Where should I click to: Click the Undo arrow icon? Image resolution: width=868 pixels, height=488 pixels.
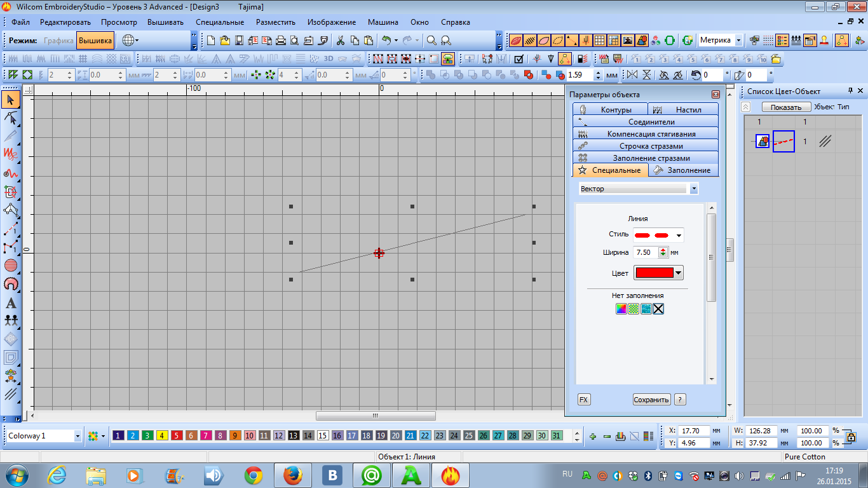coord(386,41)
